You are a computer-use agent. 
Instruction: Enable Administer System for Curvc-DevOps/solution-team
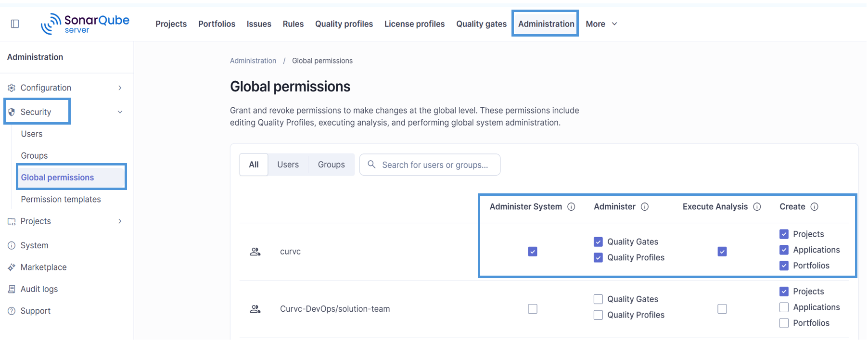[533, 309]
